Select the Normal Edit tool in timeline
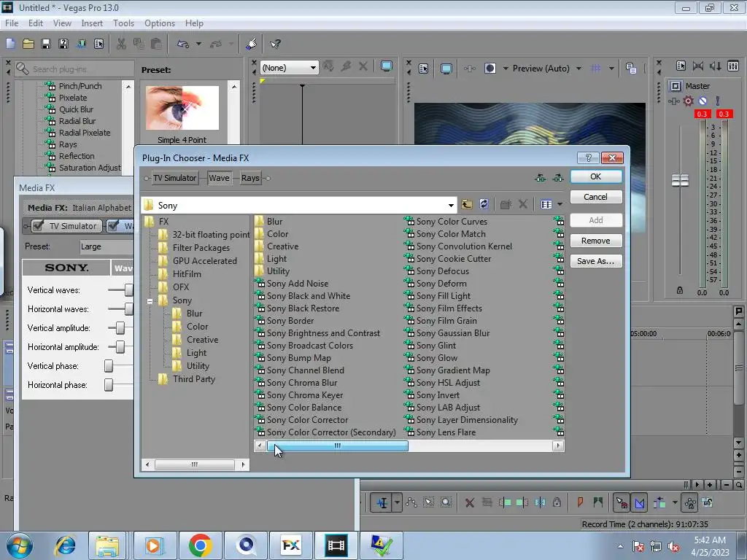The width and height of the screenshot is (747, 560). click(x=382, y=502)
